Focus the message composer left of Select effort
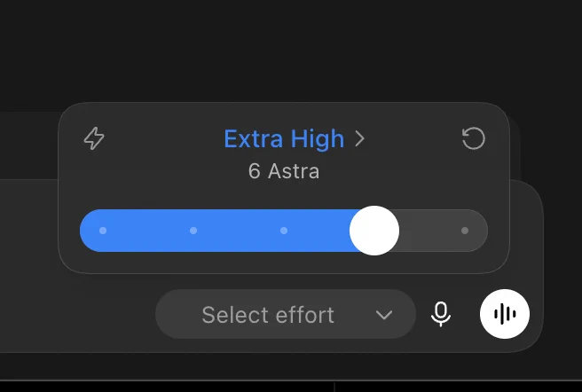 (75, 314)
